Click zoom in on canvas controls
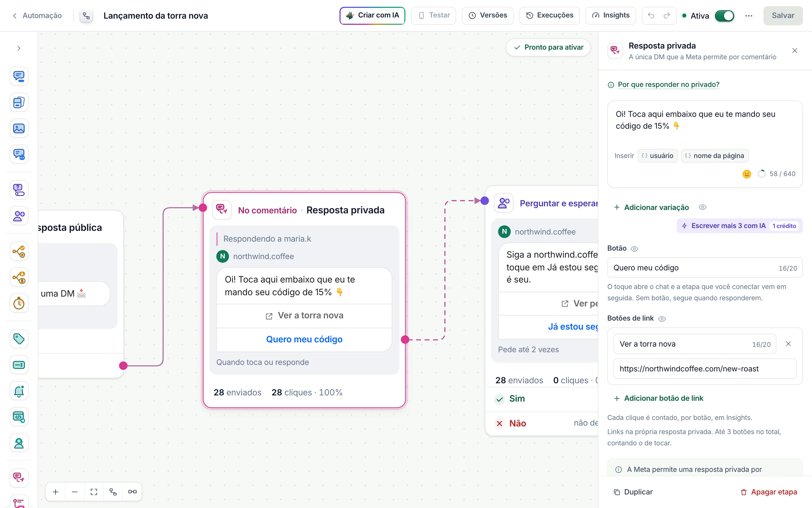812x508 pixels. coord(56,492)
